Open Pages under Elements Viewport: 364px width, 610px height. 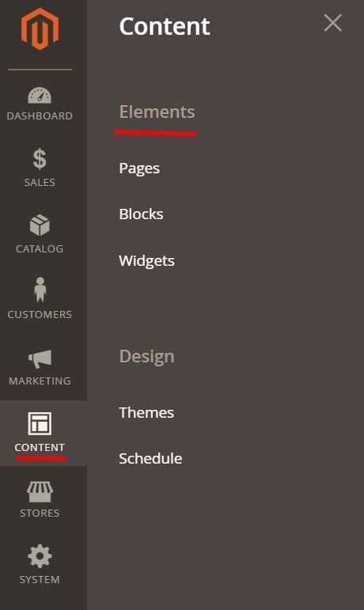(139, 169)
